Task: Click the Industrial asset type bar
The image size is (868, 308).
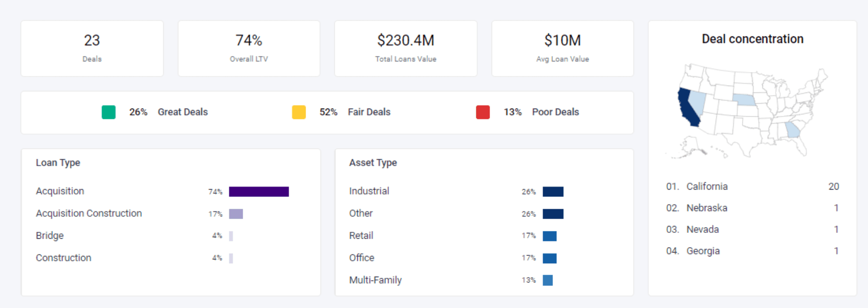Action: (553, 192)
